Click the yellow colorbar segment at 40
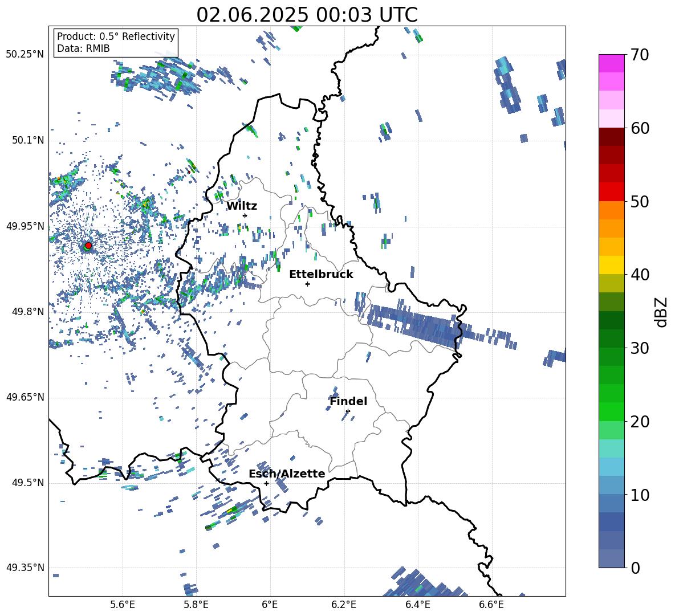675x616 pixels. point(611,265)
